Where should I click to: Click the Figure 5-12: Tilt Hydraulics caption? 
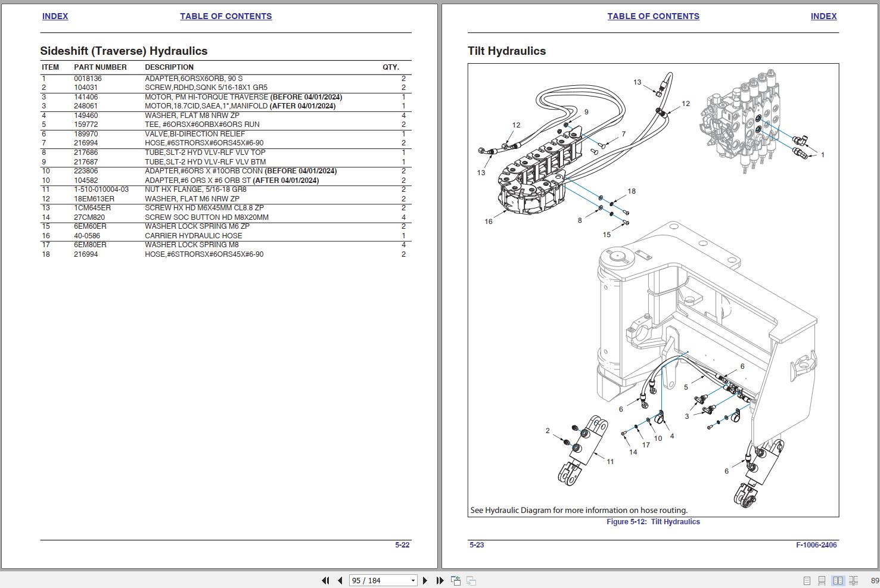(653, 521)
